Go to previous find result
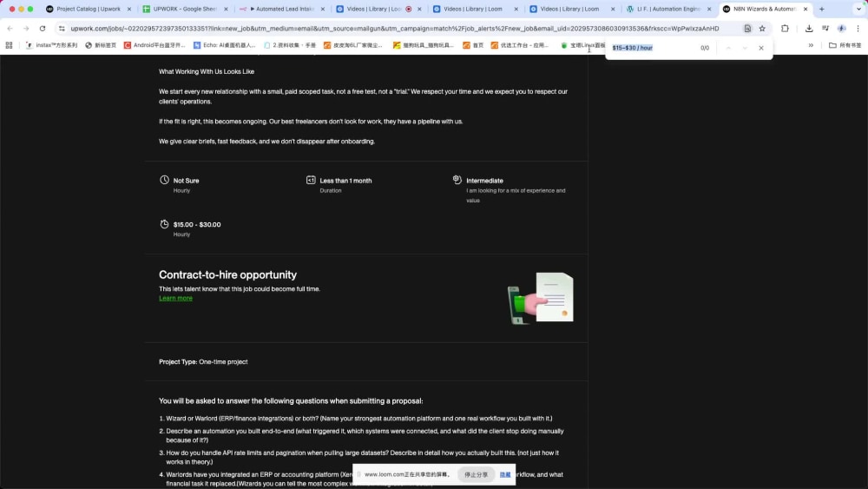 tap(728, 48)
